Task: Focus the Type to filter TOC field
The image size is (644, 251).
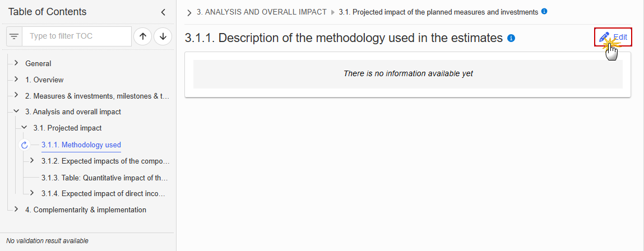Action: click(77, 36)
